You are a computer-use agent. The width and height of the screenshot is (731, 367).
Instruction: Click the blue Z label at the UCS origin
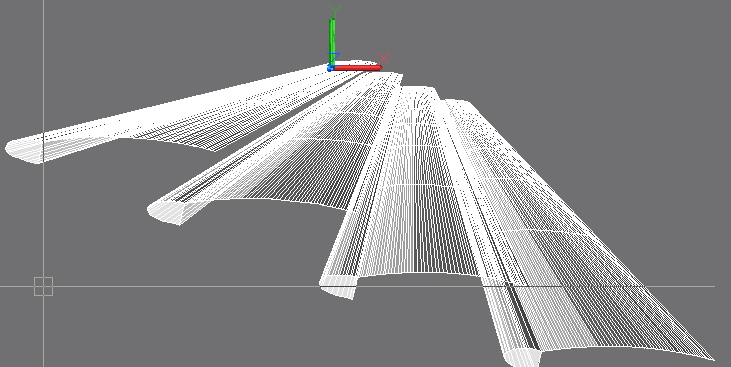click(x=333, y=57)
